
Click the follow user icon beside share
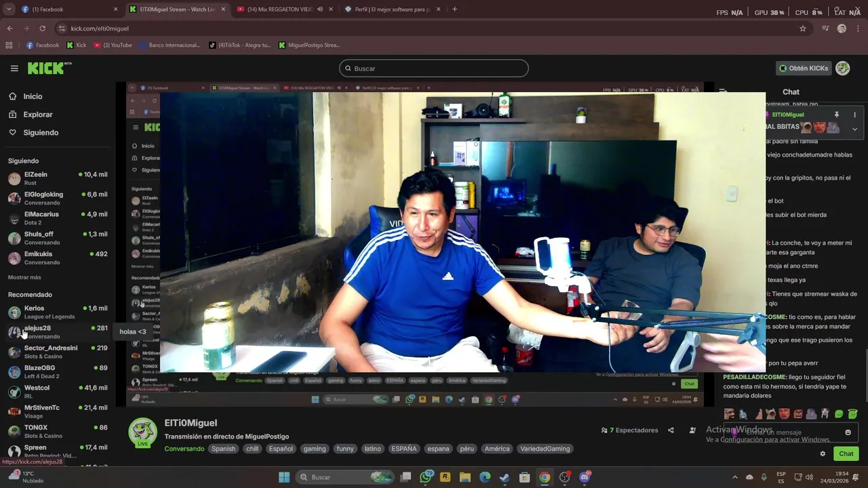coord(692,430)
